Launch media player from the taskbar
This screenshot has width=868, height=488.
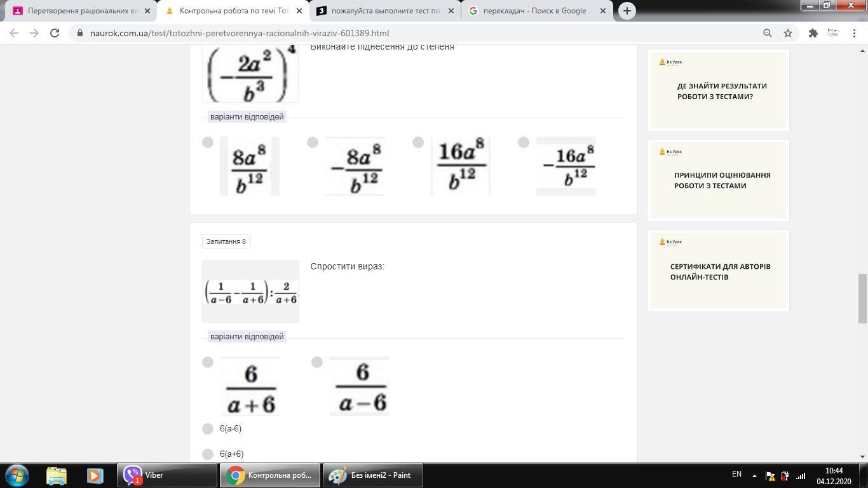[95, 475]
